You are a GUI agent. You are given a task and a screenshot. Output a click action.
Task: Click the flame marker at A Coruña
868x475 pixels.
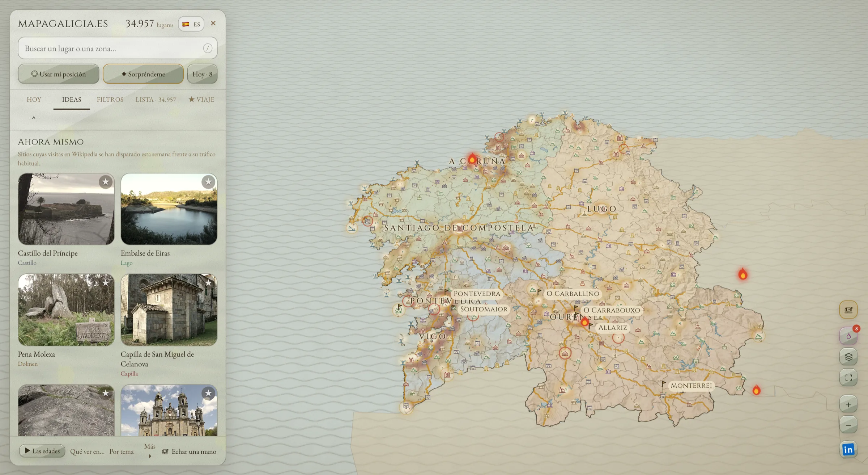click(472, 159)
